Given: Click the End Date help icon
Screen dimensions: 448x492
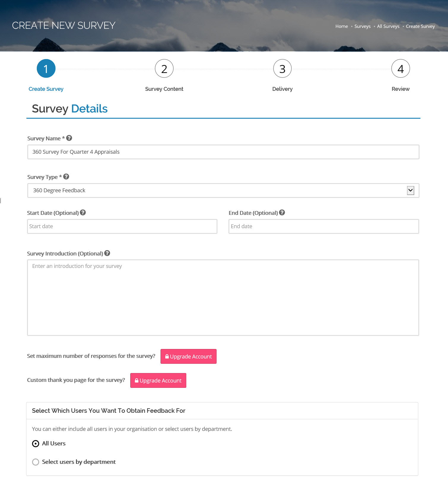Looking at the screenshot, I should pos(282,212).
